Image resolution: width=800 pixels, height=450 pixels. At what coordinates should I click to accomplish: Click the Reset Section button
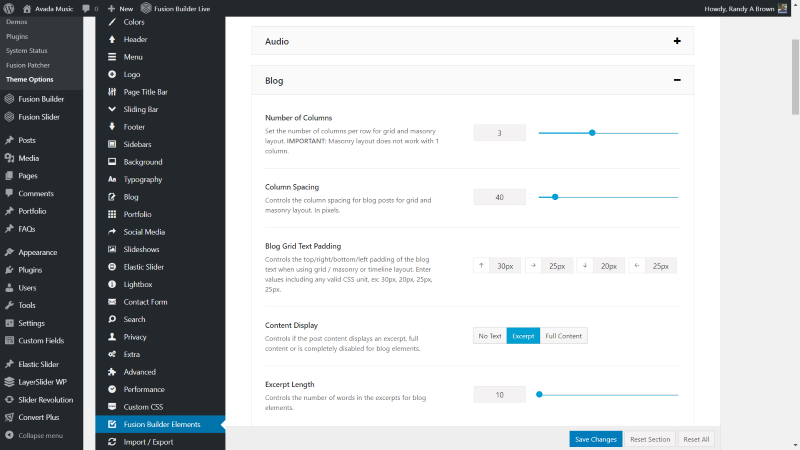[650, 439]
